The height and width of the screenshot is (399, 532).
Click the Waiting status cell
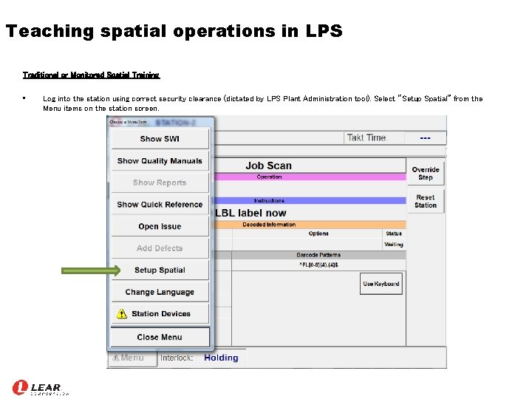[394, 245]
